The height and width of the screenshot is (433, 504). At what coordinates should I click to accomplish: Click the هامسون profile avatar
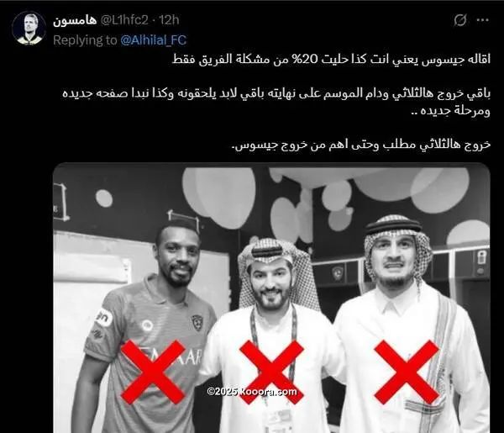[x=29, y=29]
